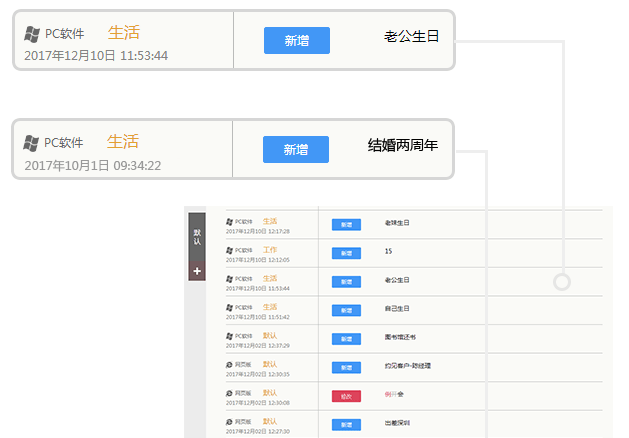Click the PC软件 icon in the 12:17:28 row
629x438 pixels.
pyautogui.click(x=229, y=221)
